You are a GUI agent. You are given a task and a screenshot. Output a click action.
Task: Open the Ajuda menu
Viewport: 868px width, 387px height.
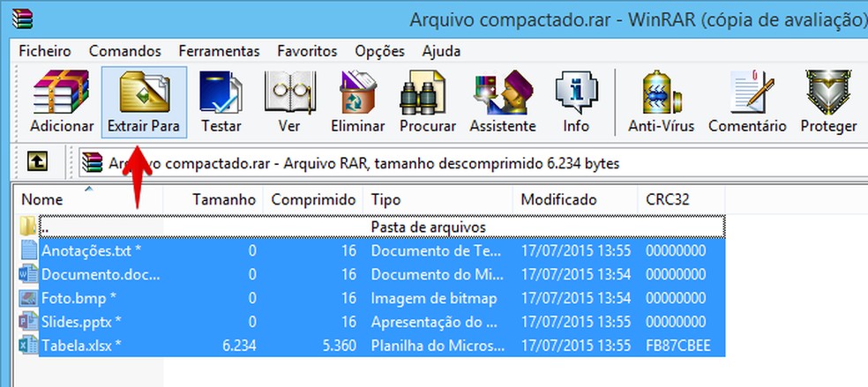(441, 51)
